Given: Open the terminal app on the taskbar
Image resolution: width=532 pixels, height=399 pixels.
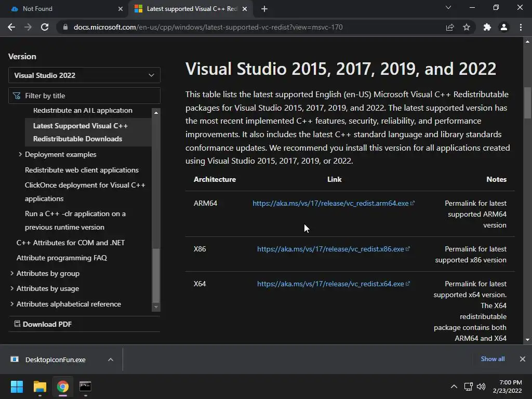Looking at the screenshot, I should click(85, 387).
